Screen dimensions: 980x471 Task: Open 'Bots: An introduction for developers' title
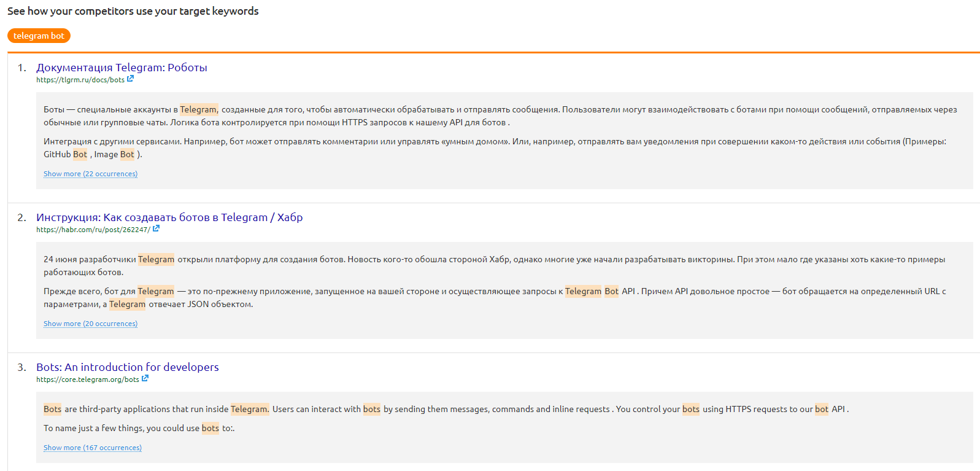coord(128,367)
